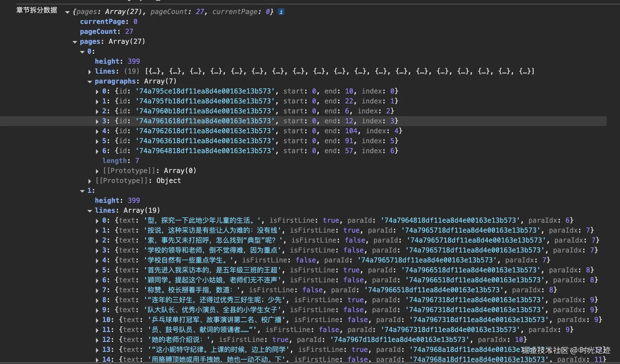Expand the lines (19) array of page 0
The image size is (620, 364).
tap(90, 72)
